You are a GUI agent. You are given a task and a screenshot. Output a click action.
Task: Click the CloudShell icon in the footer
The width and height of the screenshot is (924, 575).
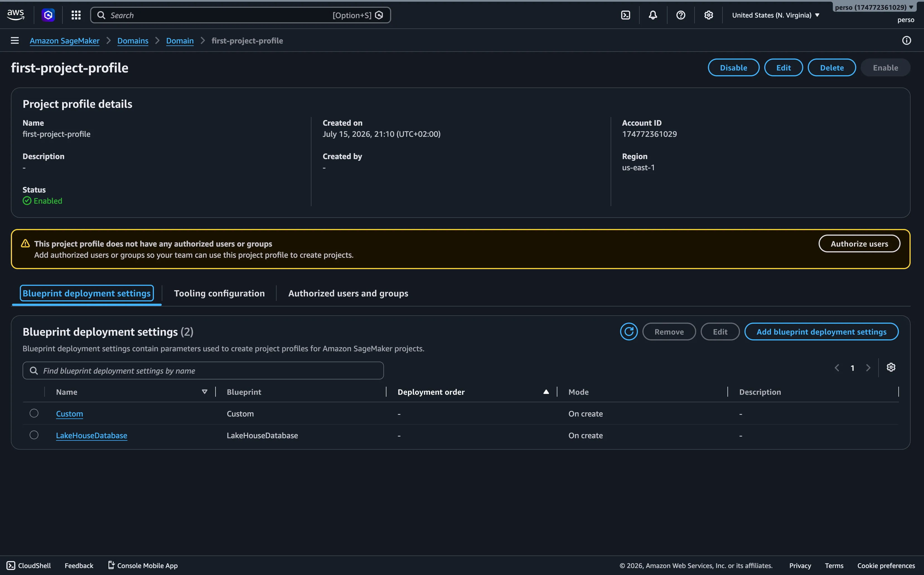11,566
